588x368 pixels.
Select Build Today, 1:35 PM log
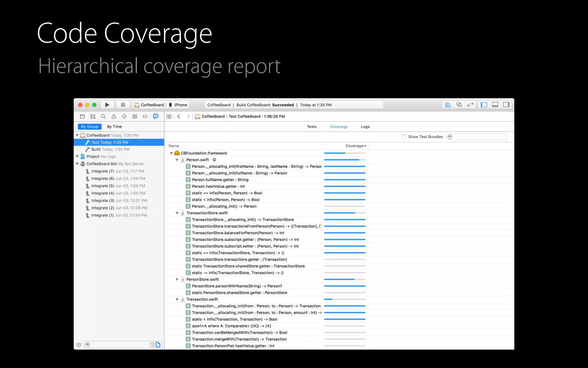click(x=119, y=149)
